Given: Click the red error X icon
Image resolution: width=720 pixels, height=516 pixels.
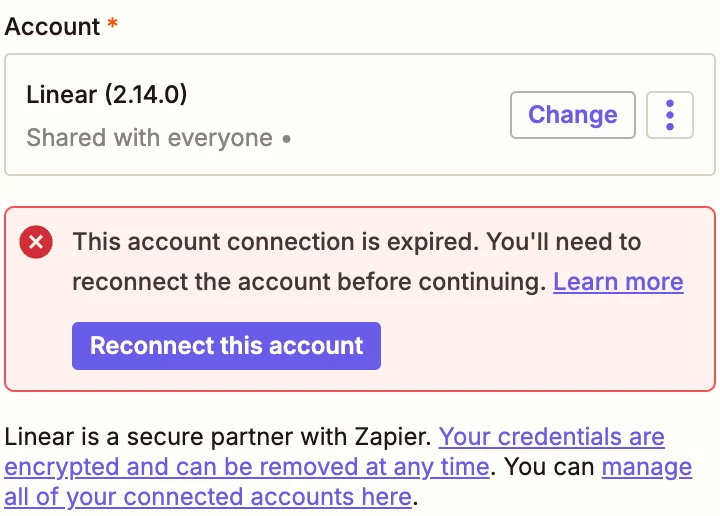Looking at the screenshot, I should click(x=36, y=242).
